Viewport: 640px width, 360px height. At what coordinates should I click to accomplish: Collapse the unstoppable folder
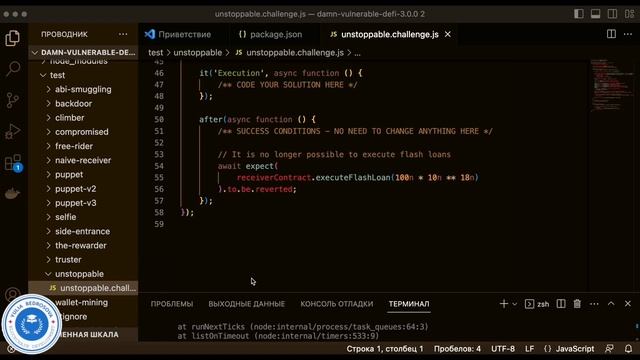coord(84,274)
